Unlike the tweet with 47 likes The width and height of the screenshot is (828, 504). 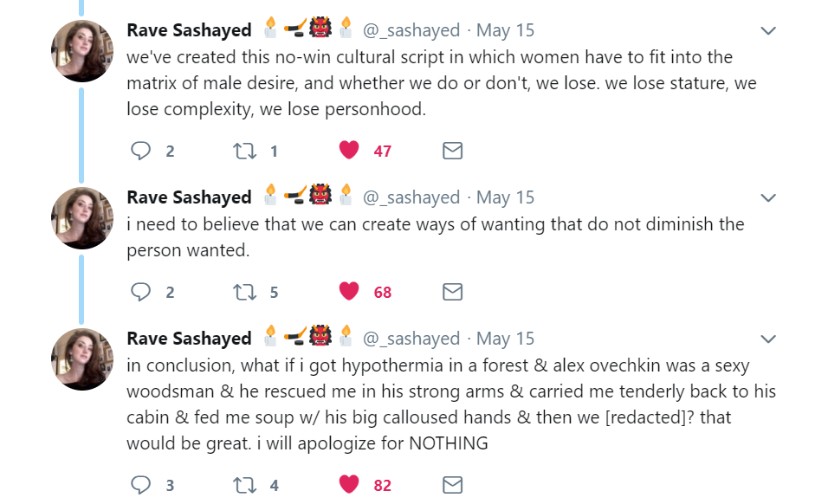click(x=349, y=151)
